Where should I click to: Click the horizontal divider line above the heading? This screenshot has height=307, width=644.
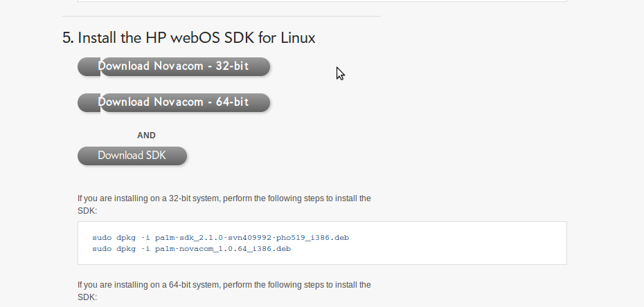pyautogui.click(x=222, y=17)
